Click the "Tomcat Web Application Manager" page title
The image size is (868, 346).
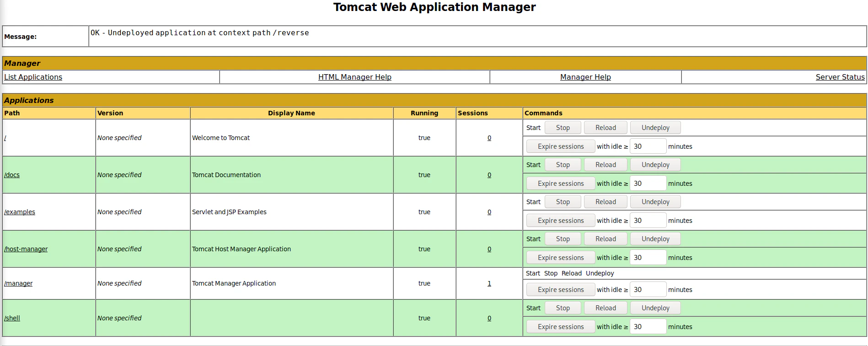tap(434, 7)
